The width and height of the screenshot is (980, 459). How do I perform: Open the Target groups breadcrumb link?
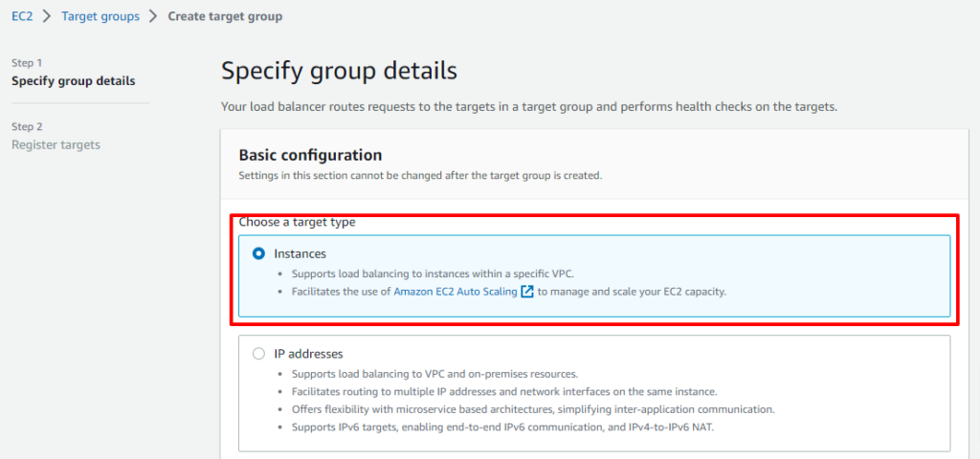100,16
